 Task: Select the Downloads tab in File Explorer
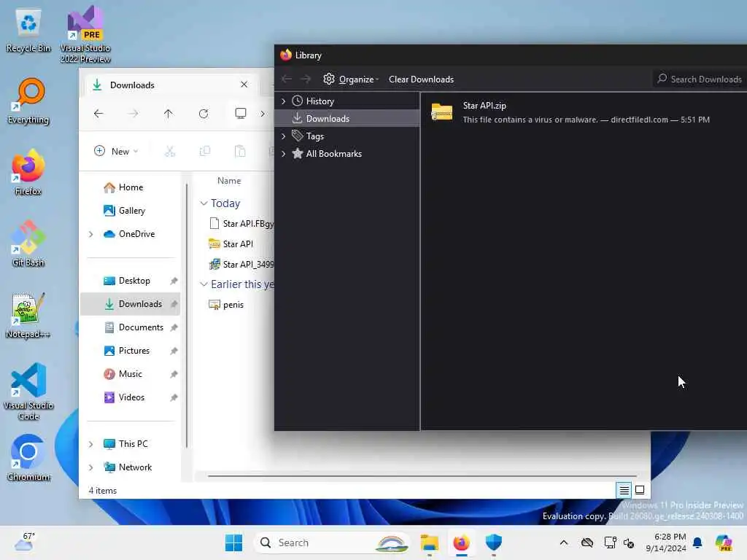171,85
